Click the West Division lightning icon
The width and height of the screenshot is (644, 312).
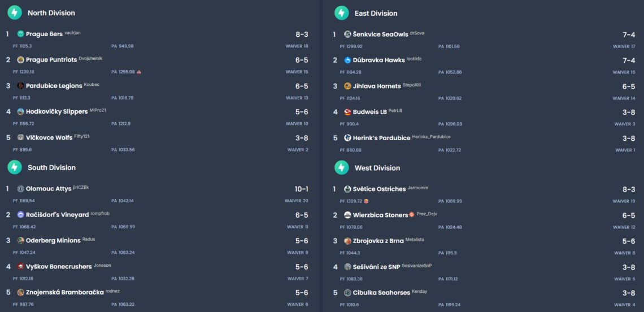[x=341, y=168]
